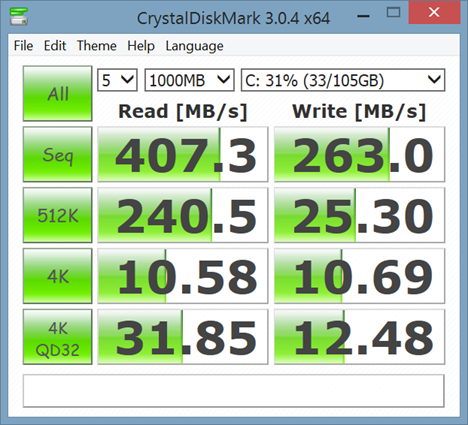
Task: Start the 512K test
Action: [x=58, y=215]
